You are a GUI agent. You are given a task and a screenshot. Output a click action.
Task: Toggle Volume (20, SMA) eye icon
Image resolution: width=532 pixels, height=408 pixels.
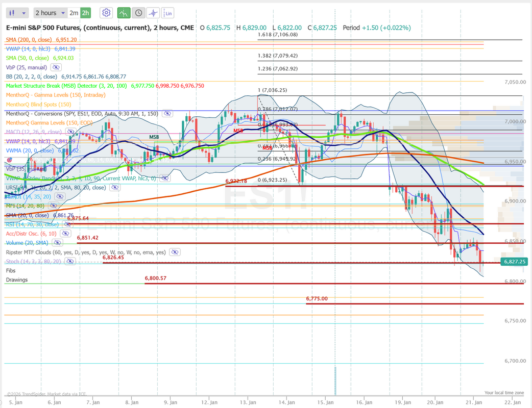57,243
